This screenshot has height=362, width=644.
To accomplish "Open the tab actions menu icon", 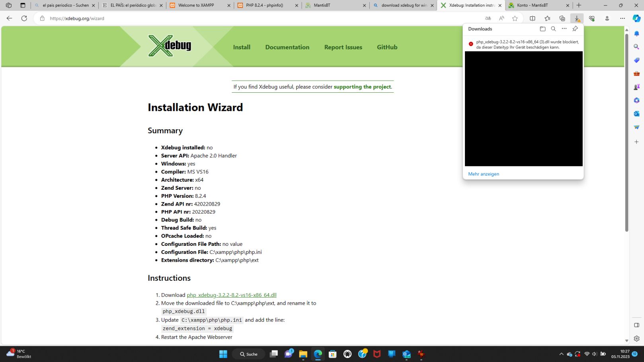I will click(23, 5).
